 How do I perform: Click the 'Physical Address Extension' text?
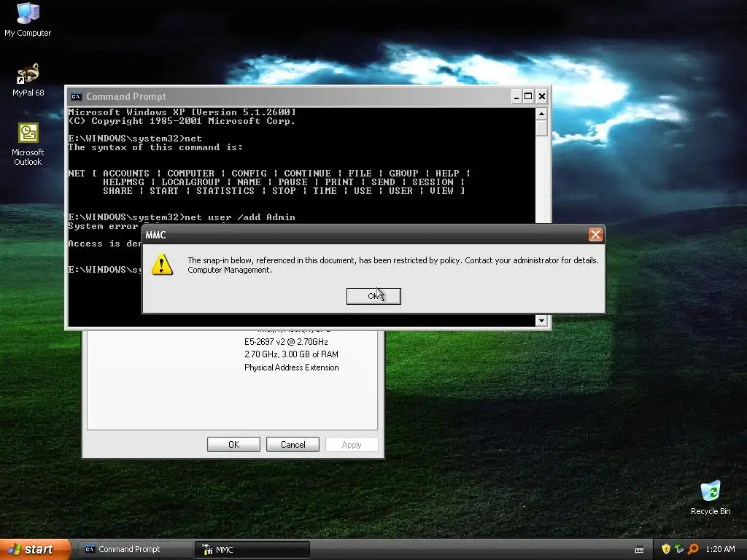tap(292, 367)
